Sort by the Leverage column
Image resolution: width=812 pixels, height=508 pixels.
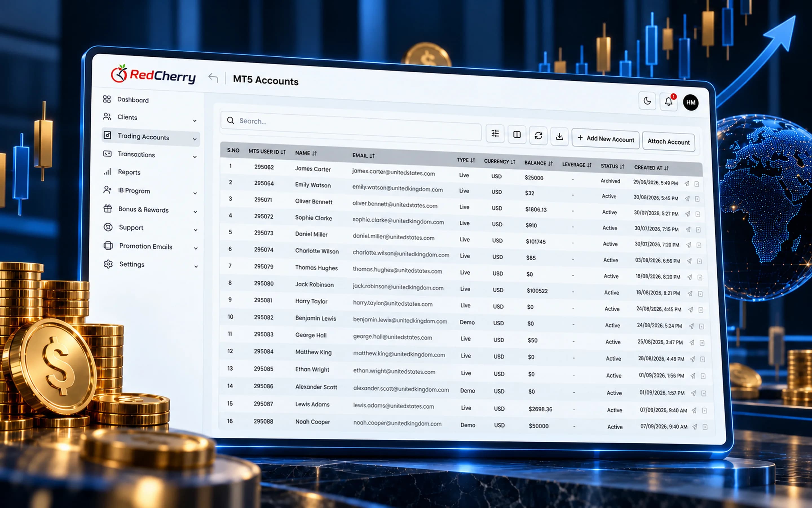(577, 165)
